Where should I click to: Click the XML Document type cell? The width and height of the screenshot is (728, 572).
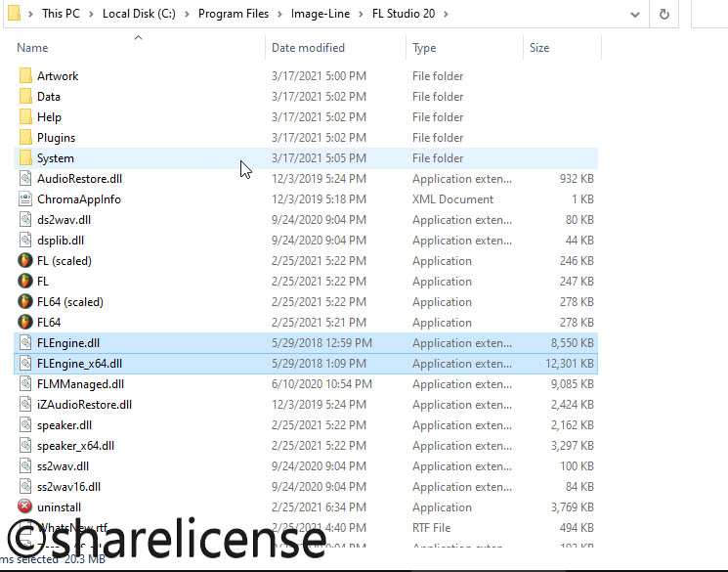452,198
